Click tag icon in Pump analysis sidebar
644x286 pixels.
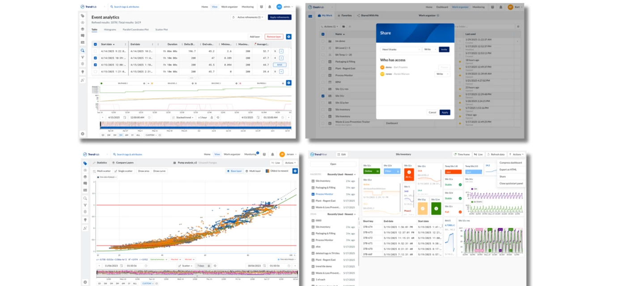(x=85, y=163)
